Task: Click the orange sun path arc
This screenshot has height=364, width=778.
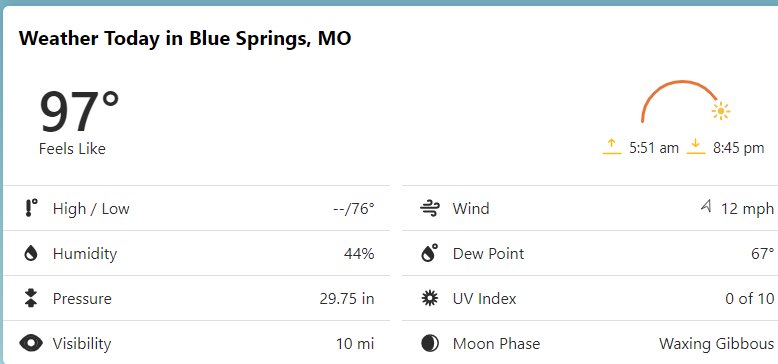Action: [x=679, y=99]
